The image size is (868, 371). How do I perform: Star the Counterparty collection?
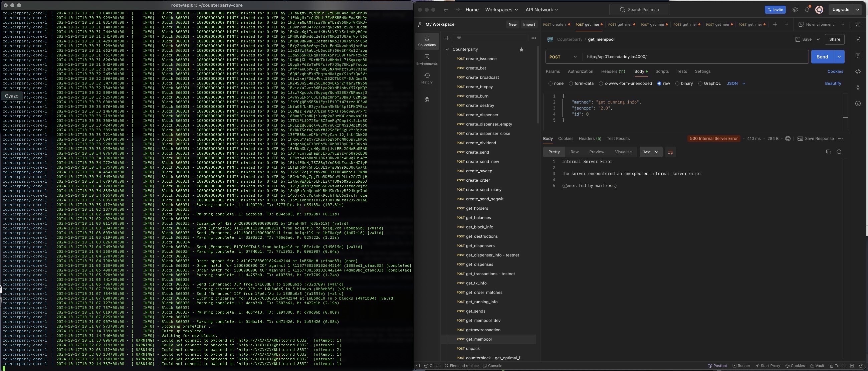tap(521, 49)
